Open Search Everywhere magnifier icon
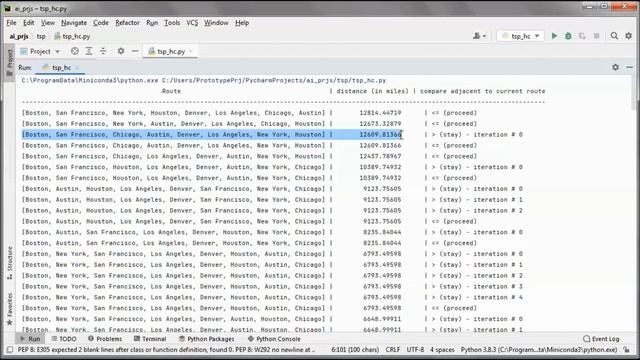The width and height of the screenshot is (640, 360). click(614, 36)
